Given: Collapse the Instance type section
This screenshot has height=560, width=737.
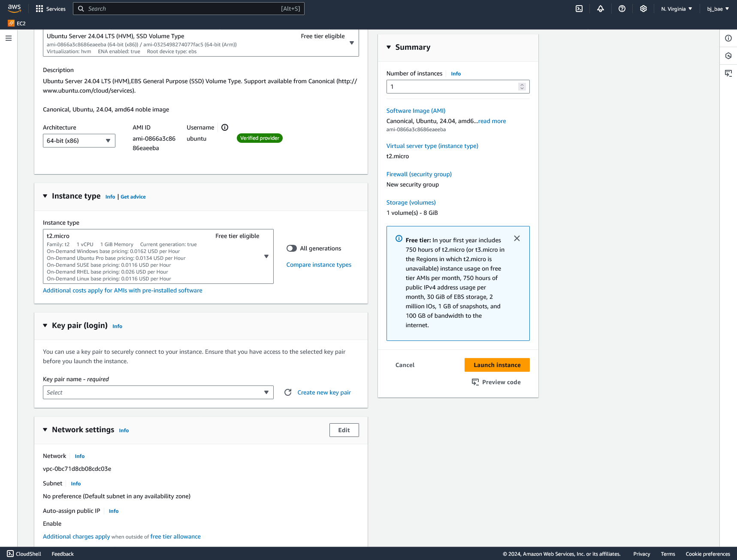Looking at the screenshot, I should pos(45,196).
